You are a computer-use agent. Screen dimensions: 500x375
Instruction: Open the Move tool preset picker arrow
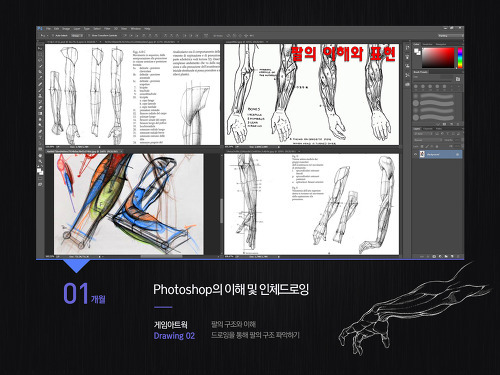[47, 36]
